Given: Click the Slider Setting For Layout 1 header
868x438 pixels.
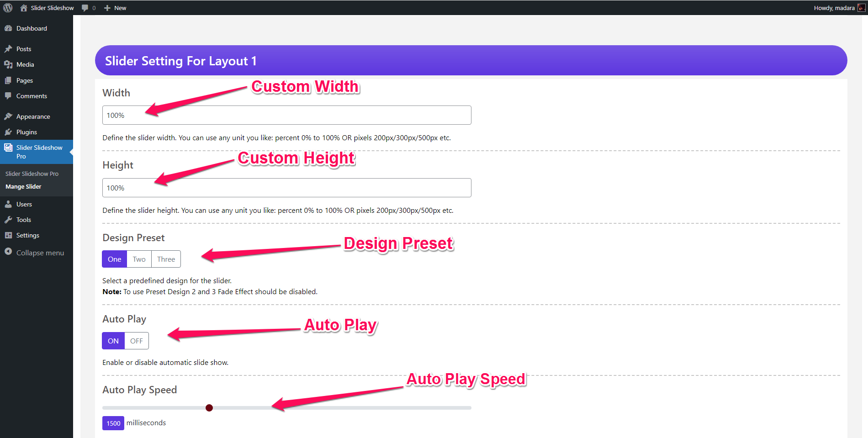Looking at the screenshot, I should (471, 60).
